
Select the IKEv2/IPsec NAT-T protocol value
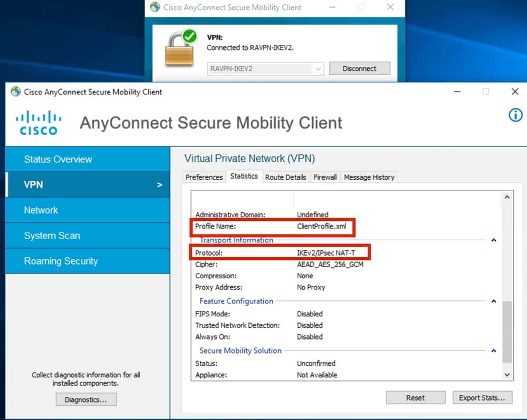click(x=325, y=253)
